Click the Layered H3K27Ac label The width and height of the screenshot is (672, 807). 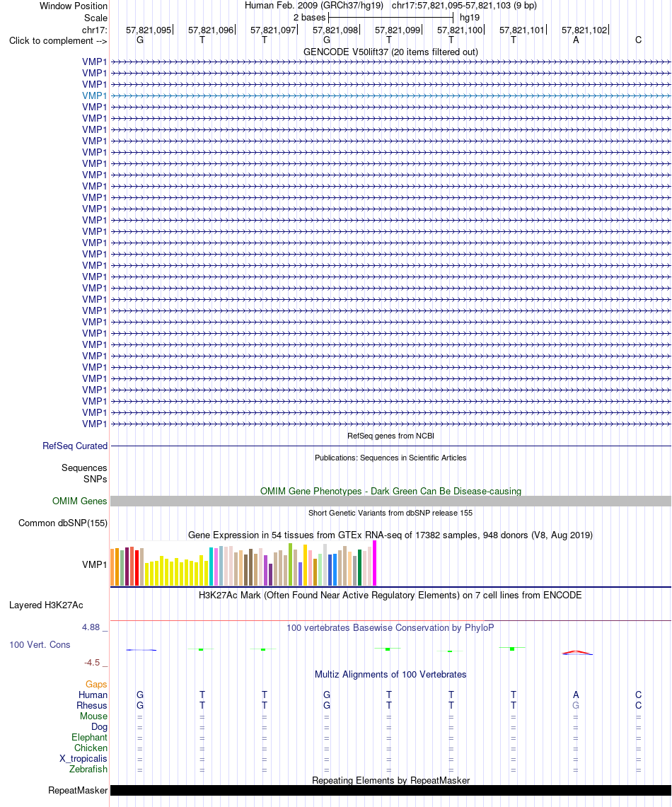click(46, 605)
